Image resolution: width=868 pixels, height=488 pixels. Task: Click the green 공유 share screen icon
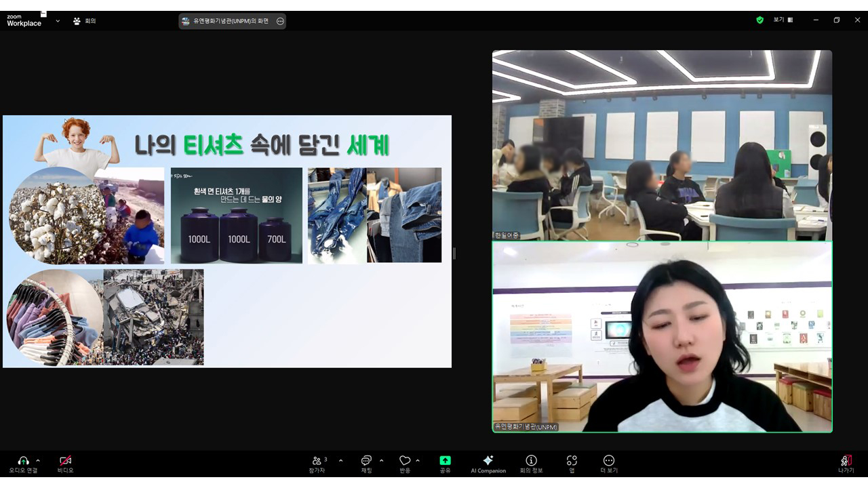click(445, 460)
